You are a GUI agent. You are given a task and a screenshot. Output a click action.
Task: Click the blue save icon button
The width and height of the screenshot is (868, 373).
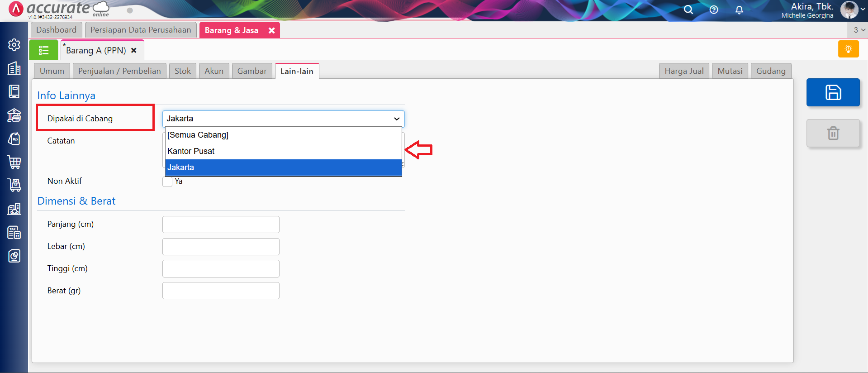point(833,92)
